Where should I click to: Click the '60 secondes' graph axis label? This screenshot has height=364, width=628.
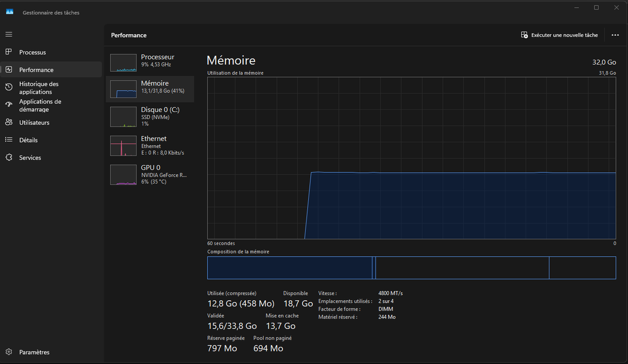[221, 243]
